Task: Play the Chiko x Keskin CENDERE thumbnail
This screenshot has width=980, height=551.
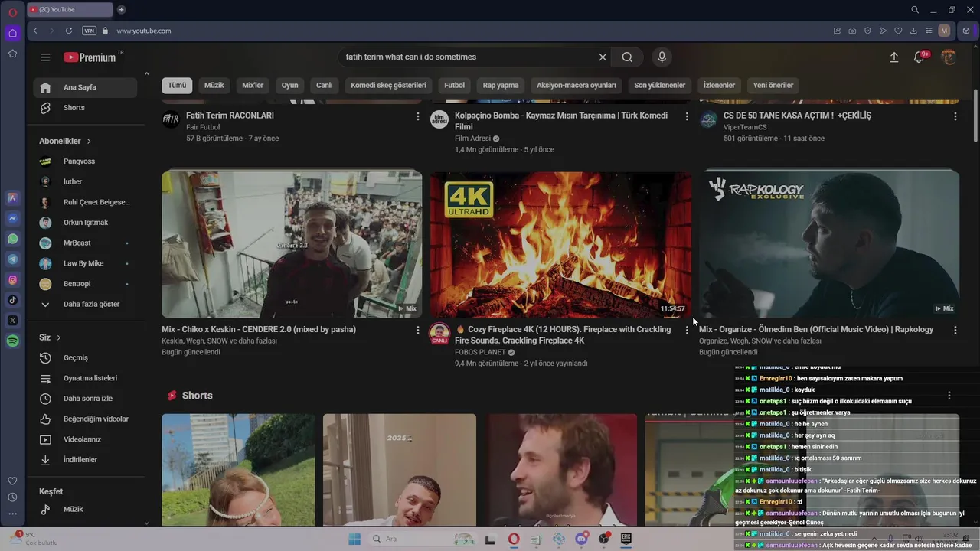Action: (292, 244)
